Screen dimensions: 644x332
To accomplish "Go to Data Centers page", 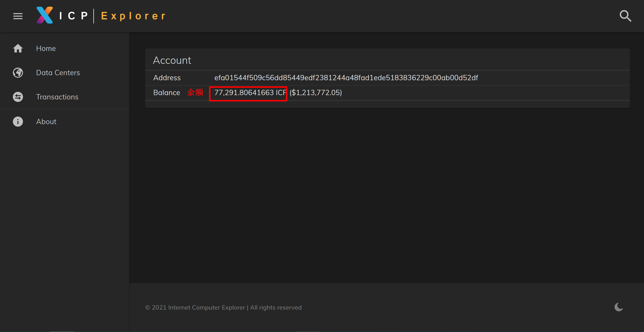I will click(58, 73).
